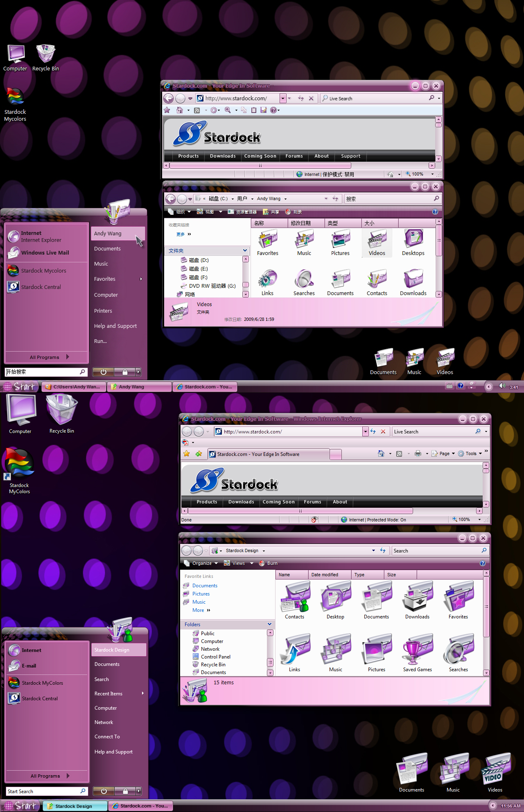Open Downloads folder in Stardock Design window
The width and height of the screenshot is (524, 812).
click(x=417, y=600)
